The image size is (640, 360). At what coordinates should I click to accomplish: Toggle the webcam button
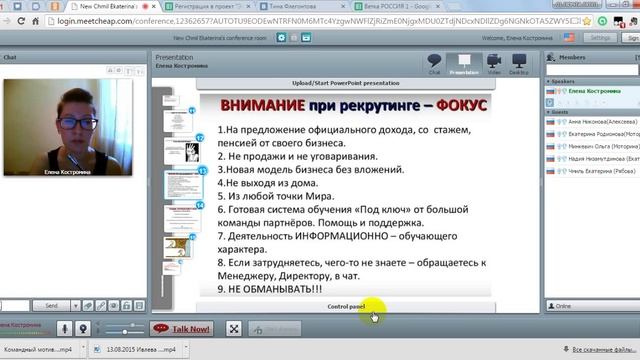tap(83, 329)
